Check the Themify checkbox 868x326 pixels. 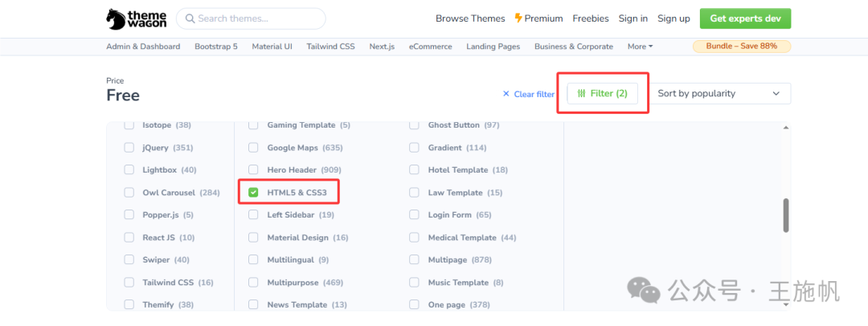129,304
